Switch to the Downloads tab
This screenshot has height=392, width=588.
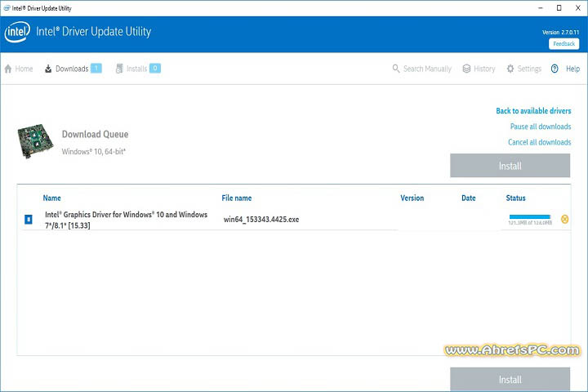pos(73,69)
